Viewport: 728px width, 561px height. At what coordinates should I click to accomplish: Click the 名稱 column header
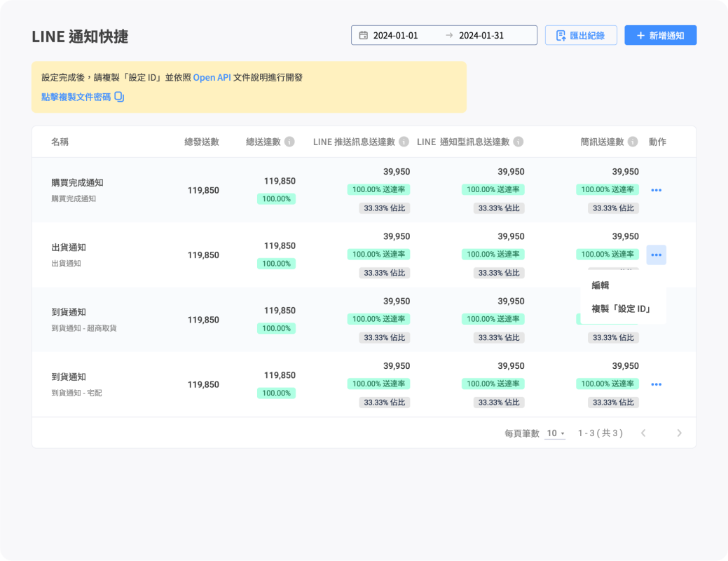(60, 142)
